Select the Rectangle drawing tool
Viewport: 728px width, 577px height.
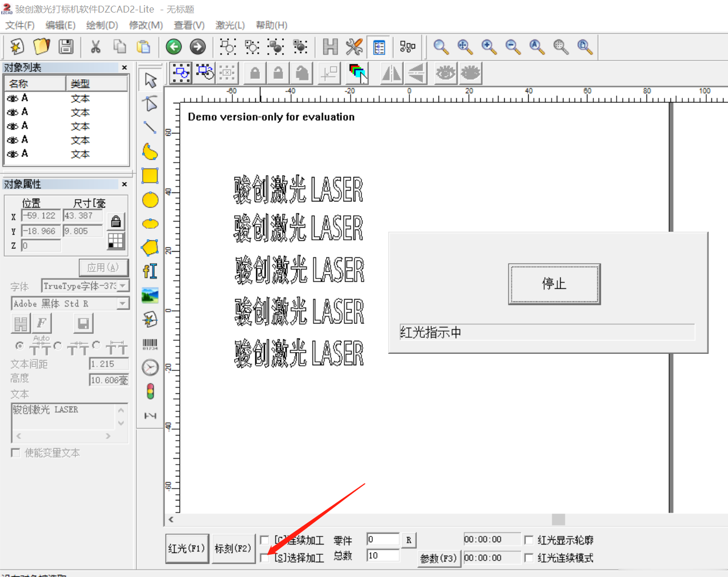(x=150, y=176)
